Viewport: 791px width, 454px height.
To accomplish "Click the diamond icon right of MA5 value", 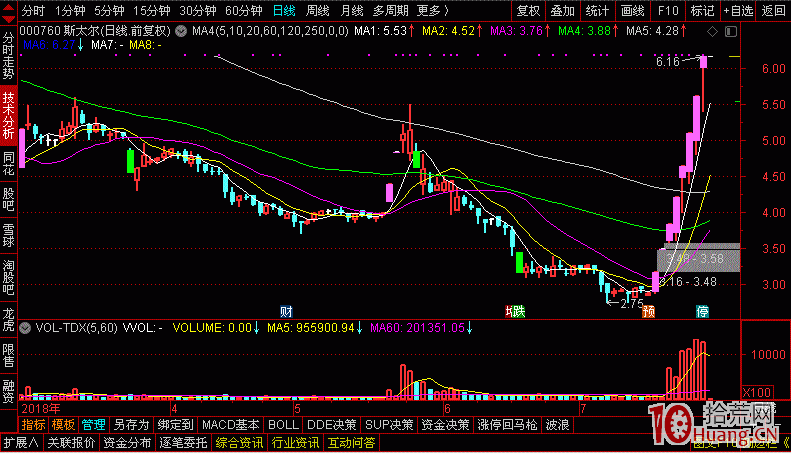I will pyautogui.click(x=712, y=32).
